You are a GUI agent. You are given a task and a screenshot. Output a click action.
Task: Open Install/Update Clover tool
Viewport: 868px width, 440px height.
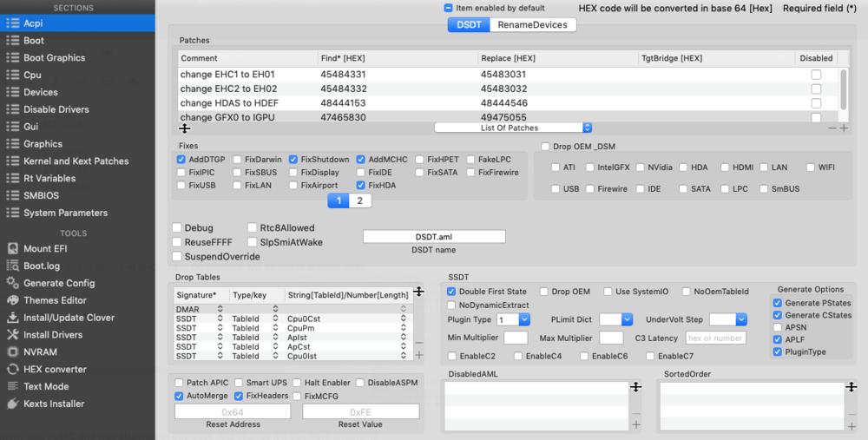point(69,318)
